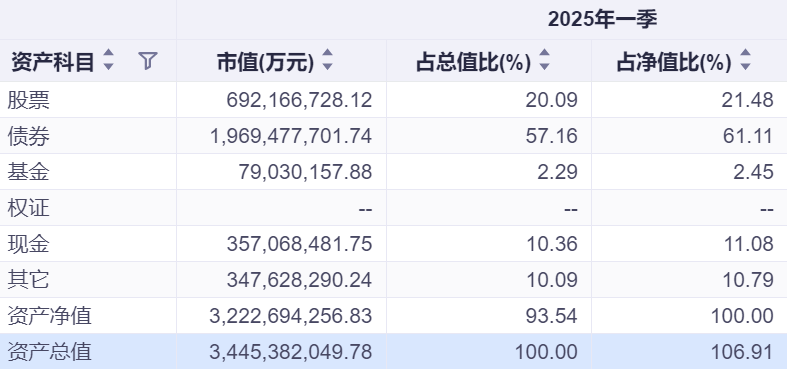Select the 其它 row label

point(29,280)
